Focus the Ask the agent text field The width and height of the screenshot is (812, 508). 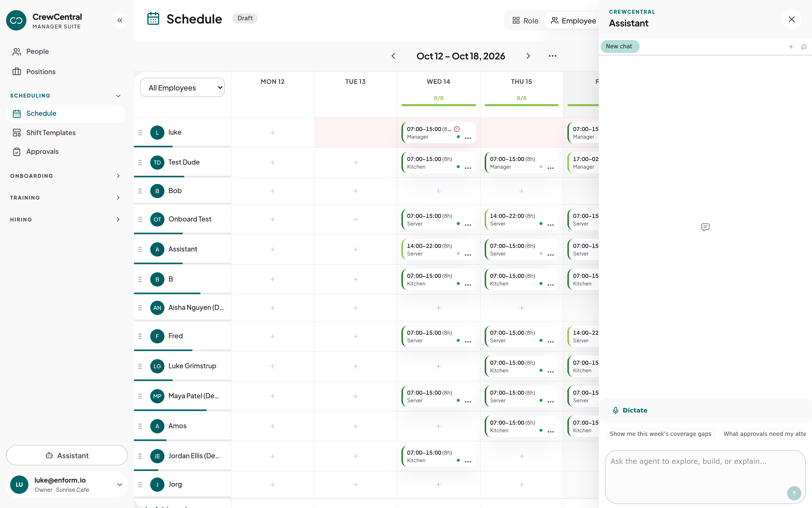[705, 477]
